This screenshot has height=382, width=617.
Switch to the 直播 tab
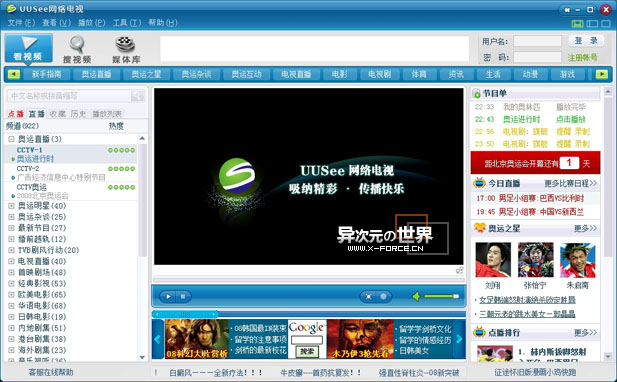(36, 114)
